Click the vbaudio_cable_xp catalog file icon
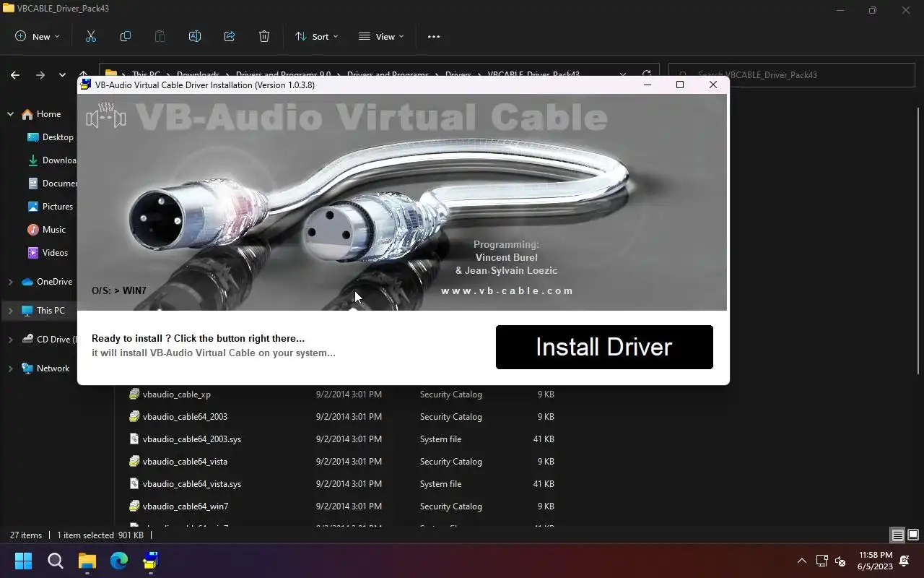 (134, 394)
